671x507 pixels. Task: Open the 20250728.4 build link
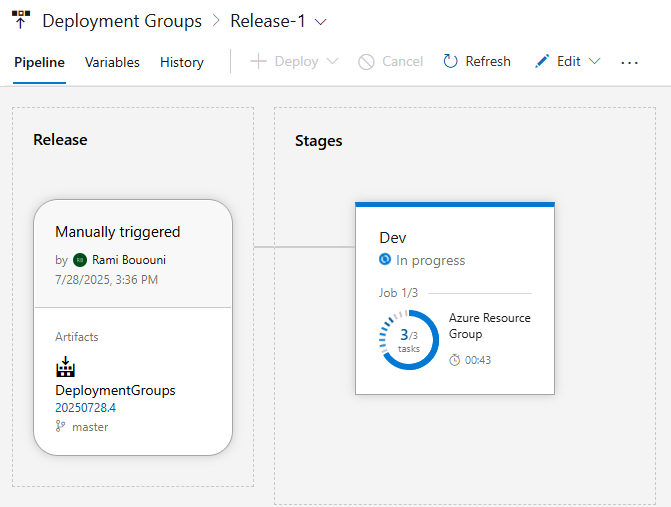point(85,407)
